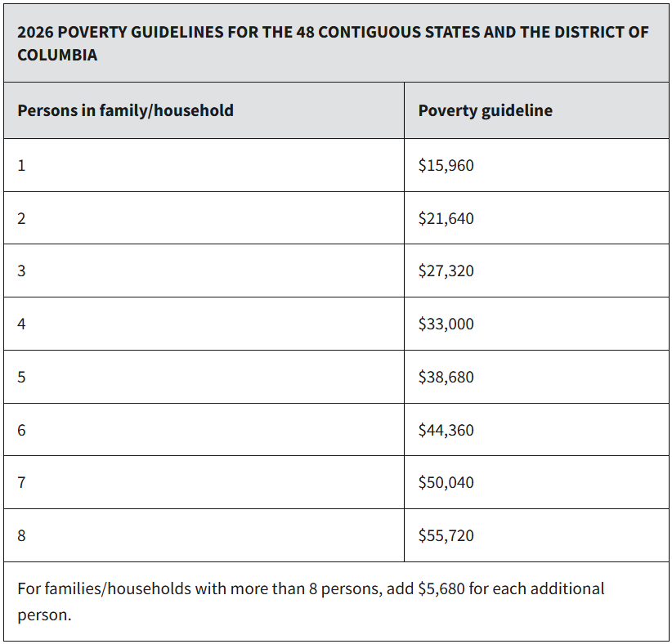Image resolution: width=672 pixels, height=644 pixels.
Task: Click the $33,000 guideline cell
Action: coord(446,324)
